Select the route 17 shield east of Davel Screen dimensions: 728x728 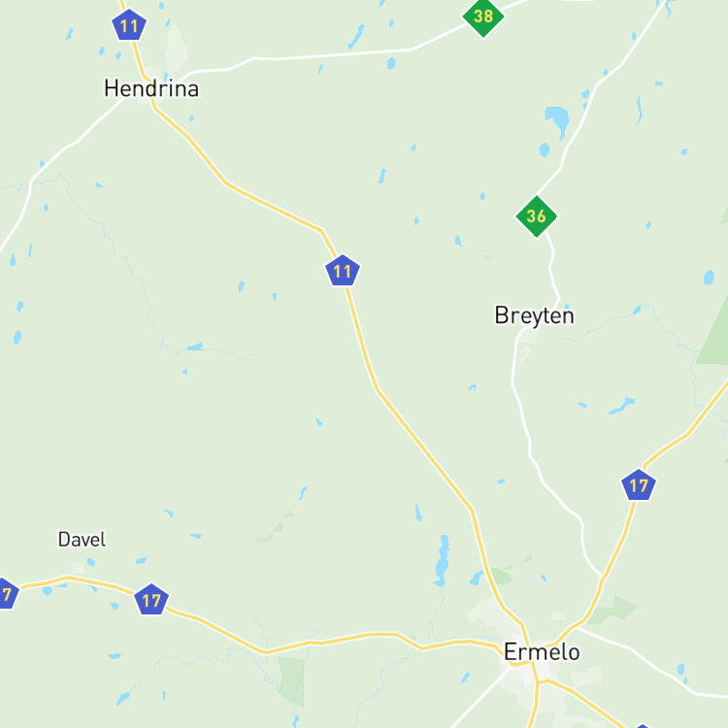pyautogui.click(x=151, y=600)
